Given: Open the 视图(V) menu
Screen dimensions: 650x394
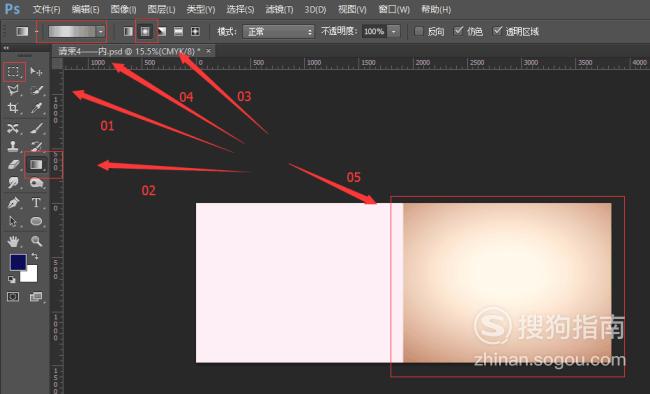Looking at the screenshot, I should pos(352,9).
